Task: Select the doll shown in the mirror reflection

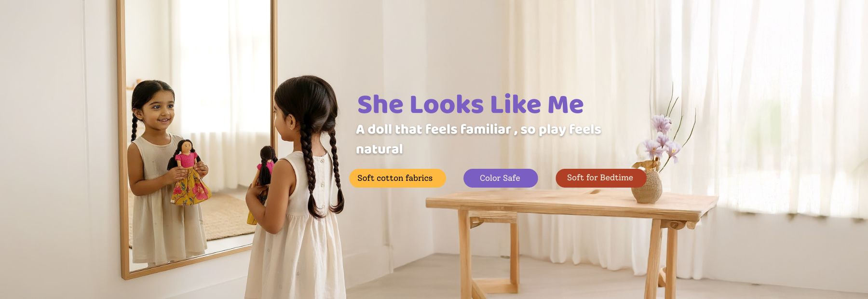Action: tap(189, 173)
